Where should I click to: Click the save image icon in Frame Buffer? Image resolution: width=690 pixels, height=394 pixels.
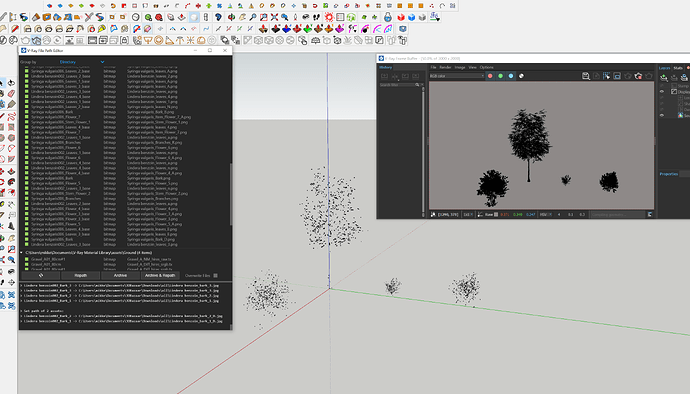click(x=586, y=76)
